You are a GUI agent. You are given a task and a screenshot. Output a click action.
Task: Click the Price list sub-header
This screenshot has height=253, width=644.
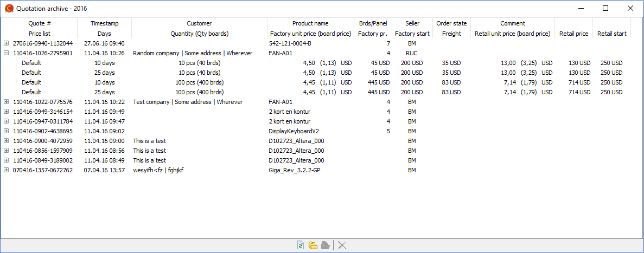[40, 34]
